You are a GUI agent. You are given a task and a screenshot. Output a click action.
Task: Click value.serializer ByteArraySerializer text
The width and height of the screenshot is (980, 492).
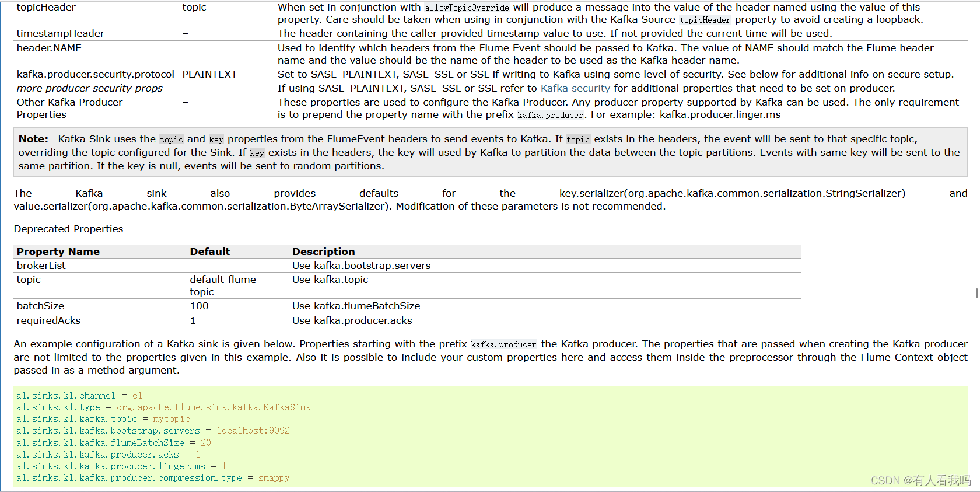(202, 206)
